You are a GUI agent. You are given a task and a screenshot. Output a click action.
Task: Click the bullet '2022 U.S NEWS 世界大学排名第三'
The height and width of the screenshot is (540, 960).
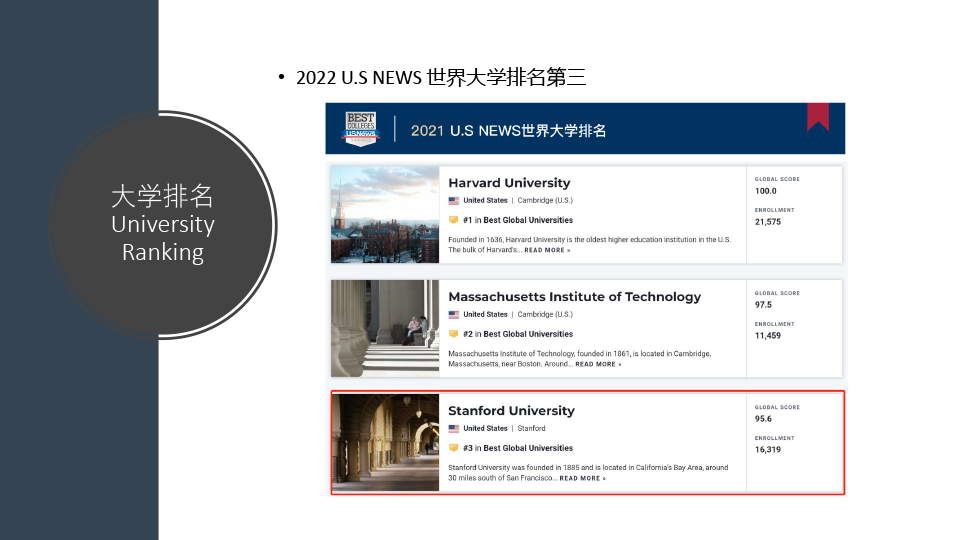point(441,77)
